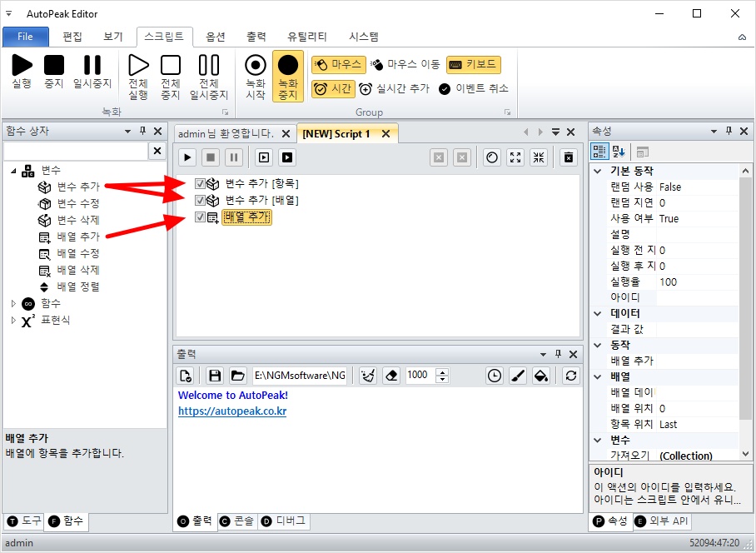Image resolution: width=756 pixels, height=553 pixels.
Task: Expand the 함수 tree node
Action: tap(13, 303)
